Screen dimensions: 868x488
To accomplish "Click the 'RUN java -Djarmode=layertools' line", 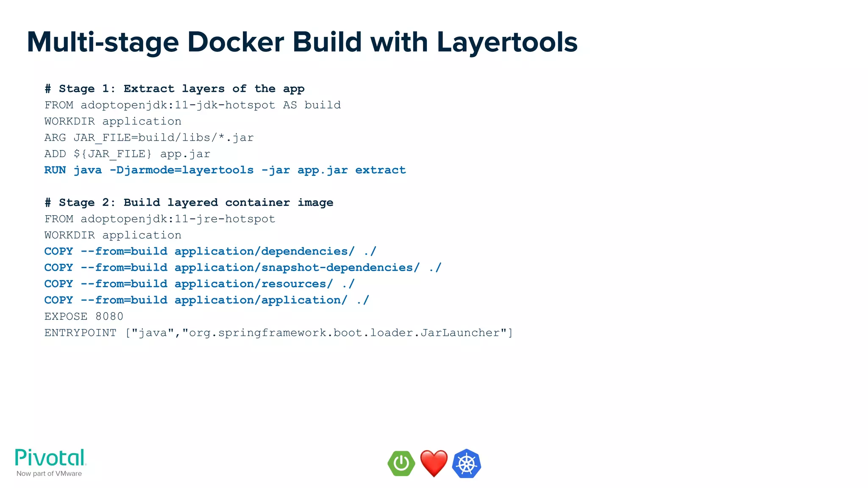I will pyautogui.click(x=225, y=170).
